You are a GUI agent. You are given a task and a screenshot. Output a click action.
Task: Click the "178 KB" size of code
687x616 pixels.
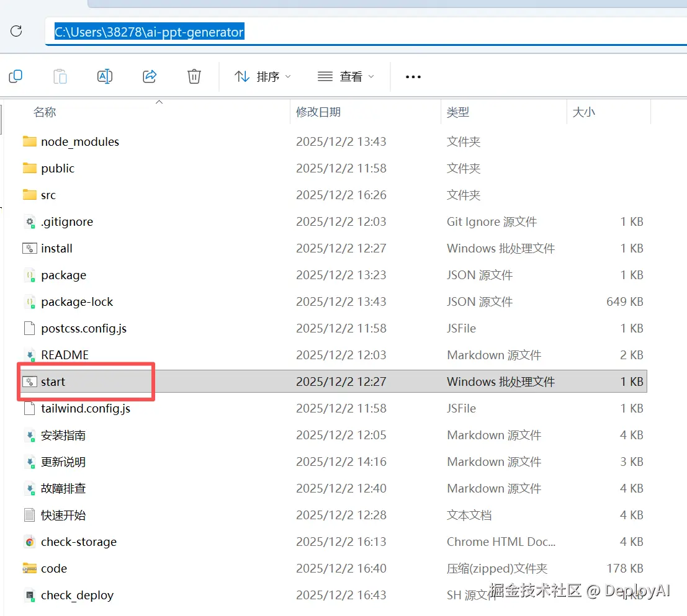624,568
